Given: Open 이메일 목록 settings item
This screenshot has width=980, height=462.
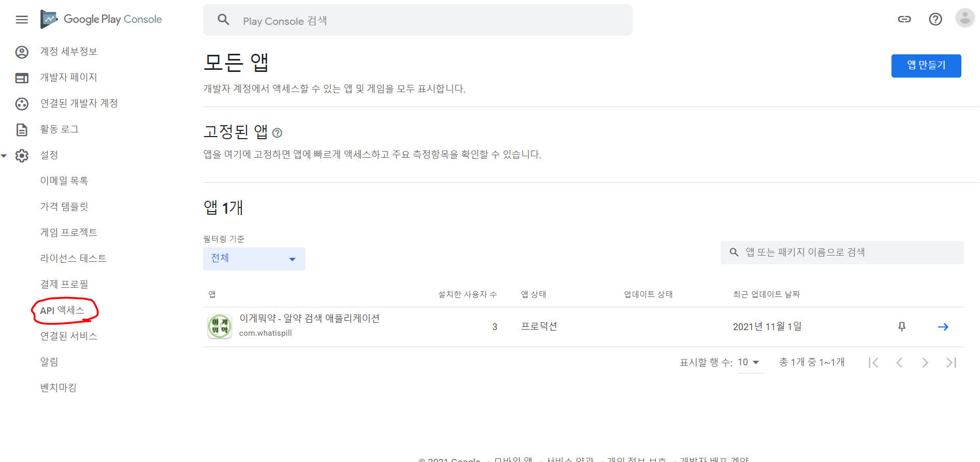Looking at the screenshot, I should pos(64,181).
